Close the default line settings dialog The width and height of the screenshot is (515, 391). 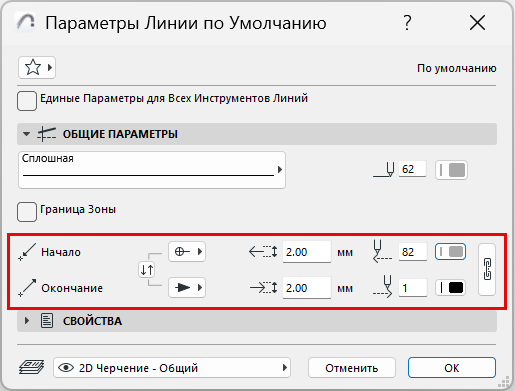(x=477, y=23)
